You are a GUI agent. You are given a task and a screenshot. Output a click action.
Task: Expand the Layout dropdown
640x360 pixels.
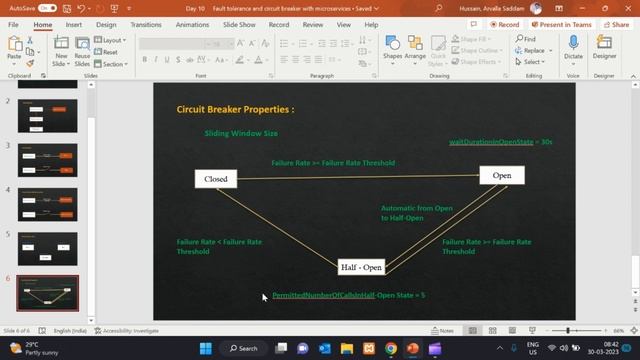pos(110,40)
